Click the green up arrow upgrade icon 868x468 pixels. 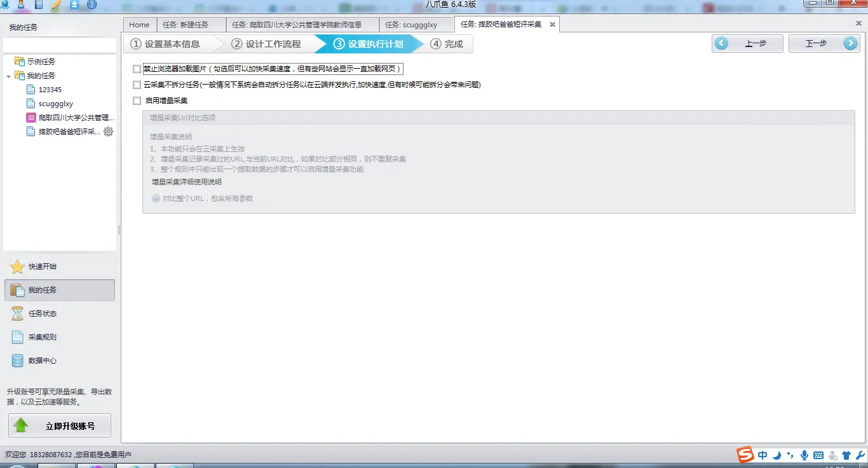tap(21, 425)
